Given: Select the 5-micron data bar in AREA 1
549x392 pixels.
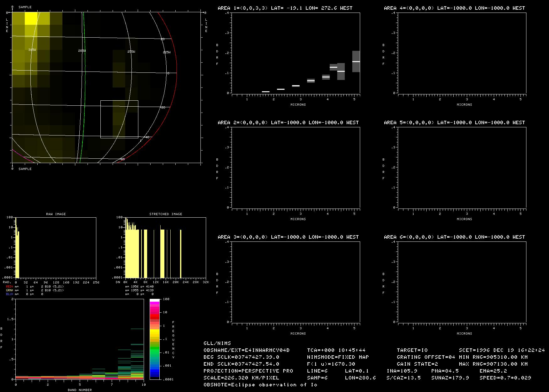Looking at the screenshot, I should point(356,61).
